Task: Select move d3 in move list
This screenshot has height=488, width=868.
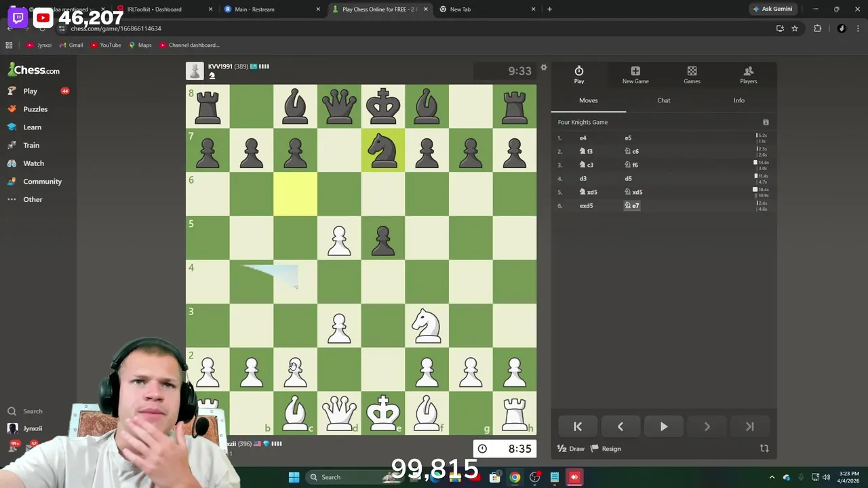Action: click(583, 178)
